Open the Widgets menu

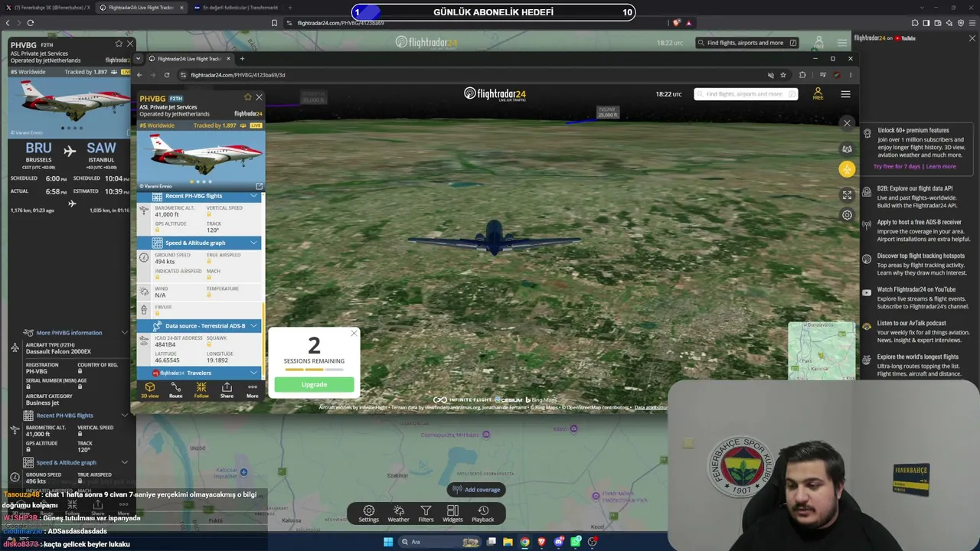point(452,514)
